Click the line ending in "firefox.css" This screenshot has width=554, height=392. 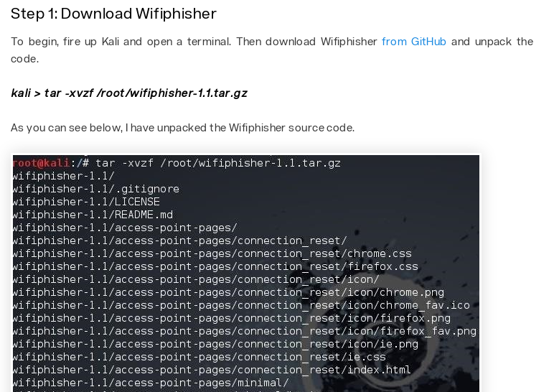click(x=215, y=266)
